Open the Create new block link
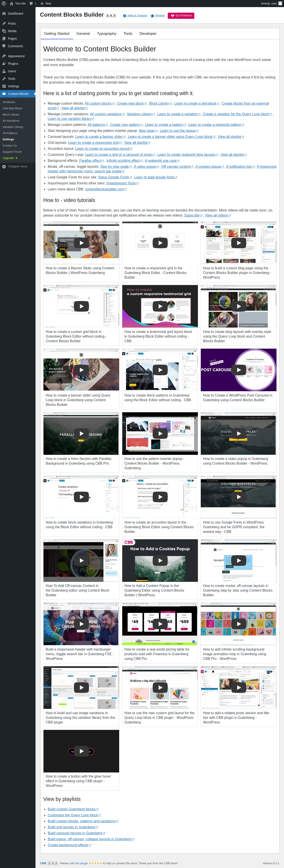 tap(132, 104)
